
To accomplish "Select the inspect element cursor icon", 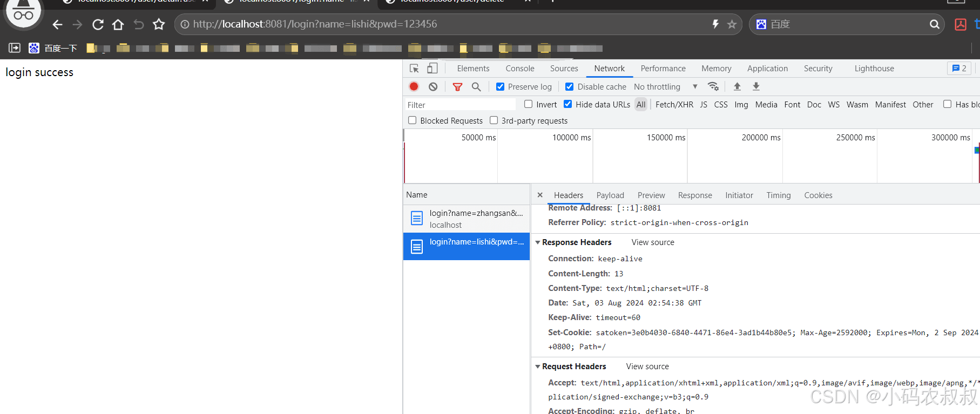I will point(414,69).
